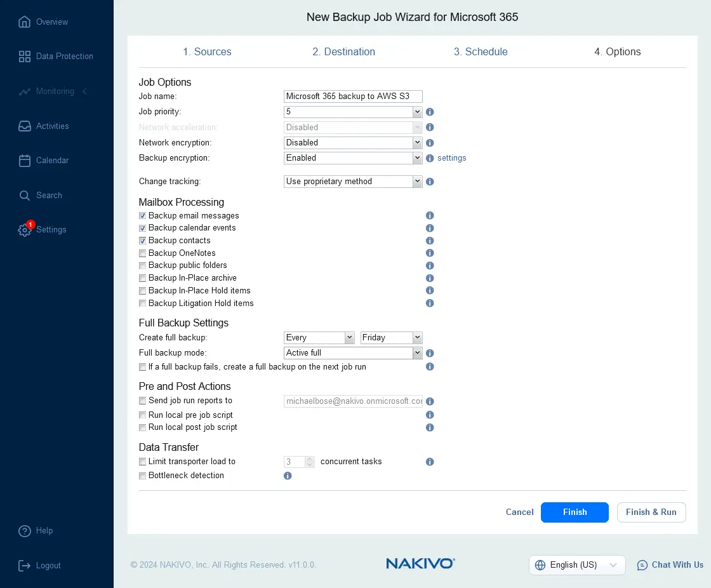Click the Monitoring chart icon
The height and width of the screenshot is (588, 711).
[25, 91]
